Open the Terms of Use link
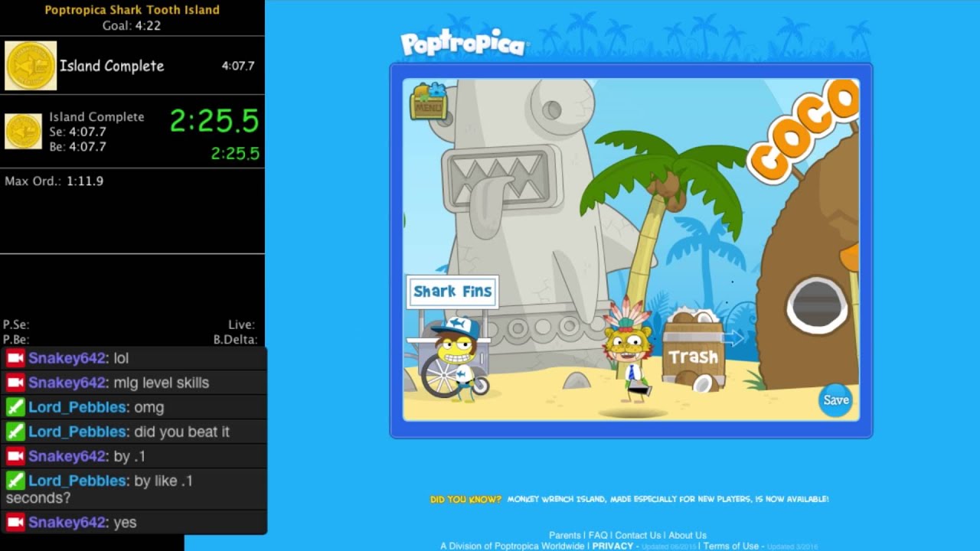Viewport: 980px width, 551px height. 731,546
